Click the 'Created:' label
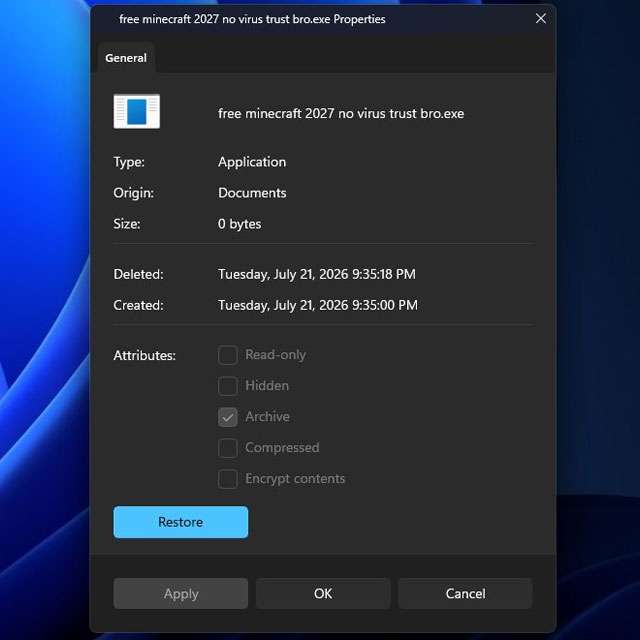 coord(138,305)
